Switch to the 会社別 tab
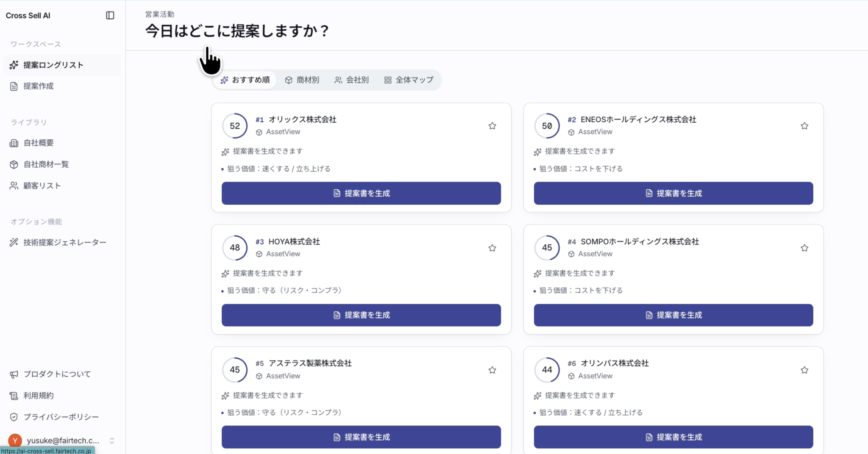 point(351,80)
